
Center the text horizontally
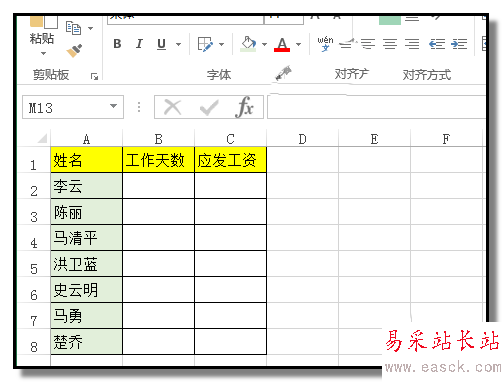tap(390, 44)
